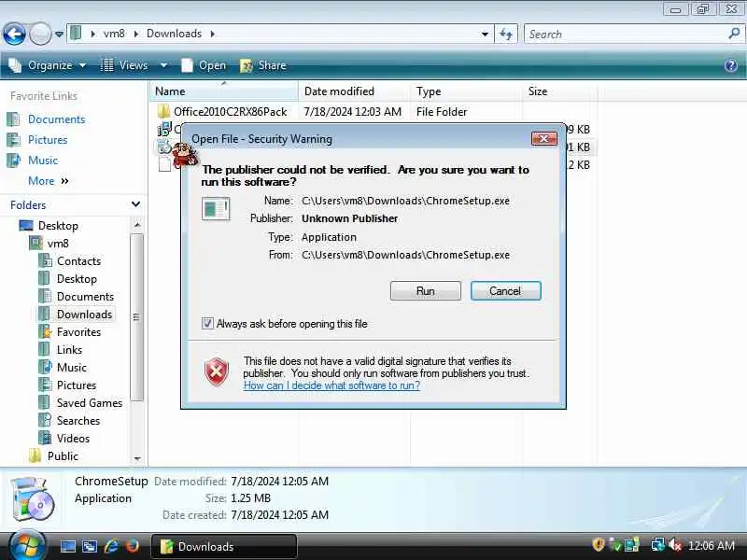Click folder tree scrollbar up arrow
Screen dimensions: 747x560
[x=137, y=224]
